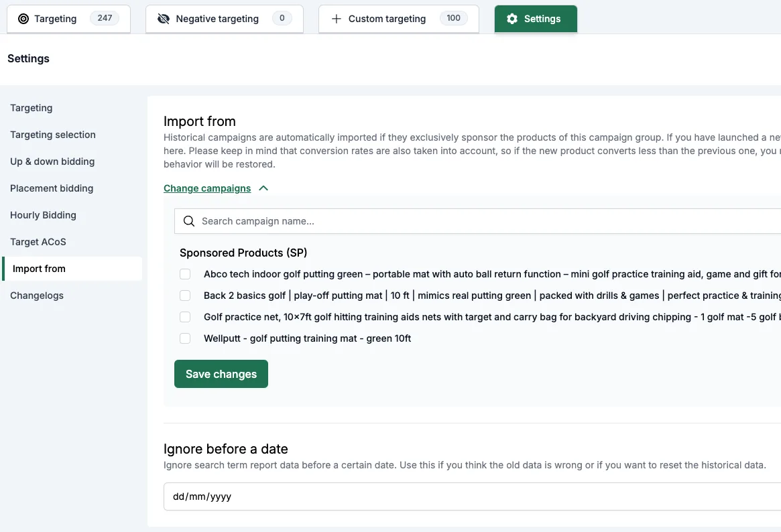The width and height of the screenshot is (781, 532).
Task: Open the Target ACoS settings section
Action: tap(38, 242)
